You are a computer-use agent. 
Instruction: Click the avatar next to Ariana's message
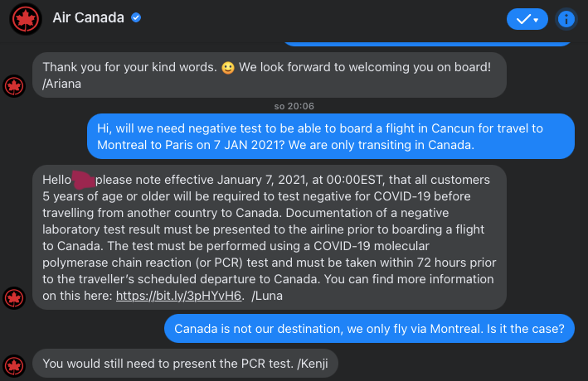click(14, 85)
